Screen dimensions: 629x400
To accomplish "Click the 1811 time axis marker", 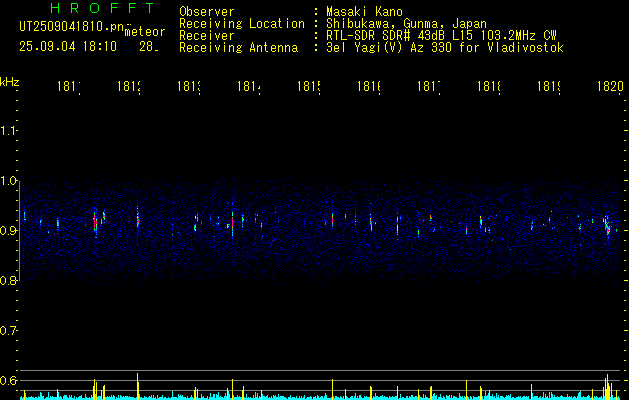I will (x=69, y=86).
